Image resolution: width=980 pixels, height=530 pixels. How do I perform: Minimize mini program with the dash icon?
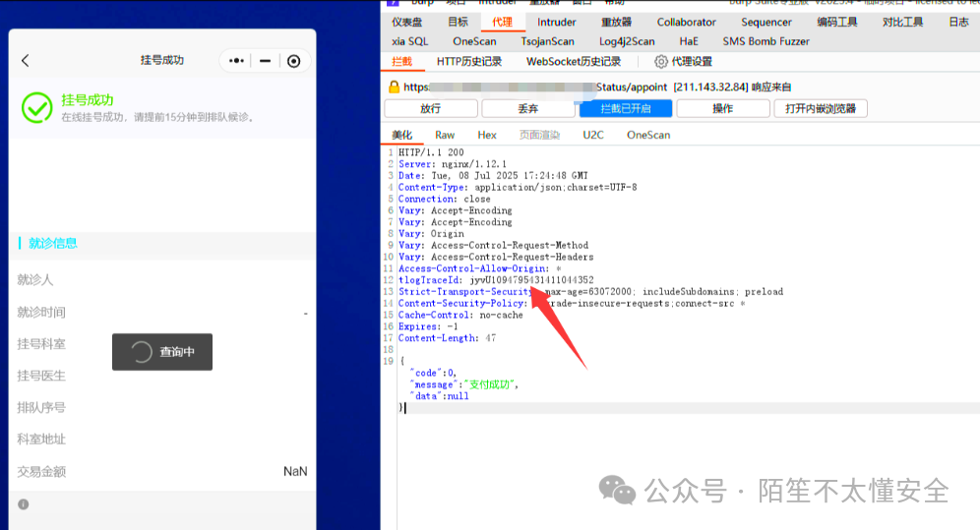pos(265,61)
